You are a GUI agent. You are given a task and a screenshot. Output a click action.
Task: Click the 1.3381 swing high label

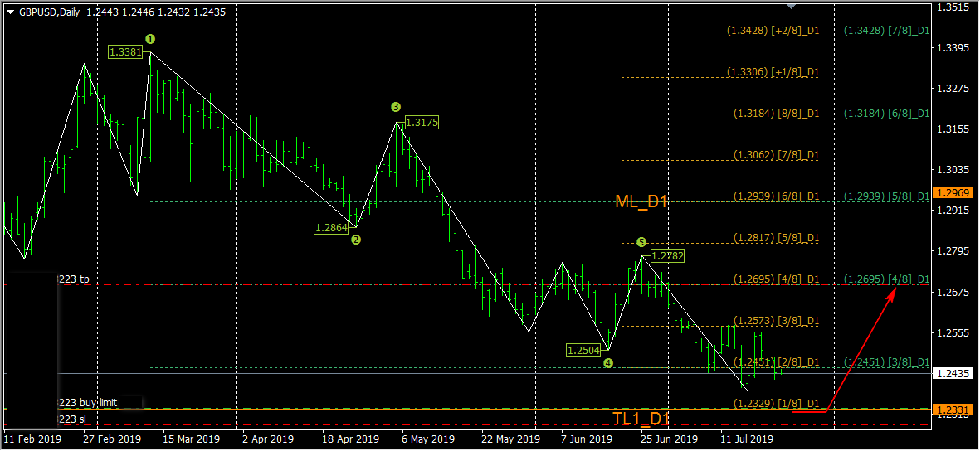coord(125,52)
